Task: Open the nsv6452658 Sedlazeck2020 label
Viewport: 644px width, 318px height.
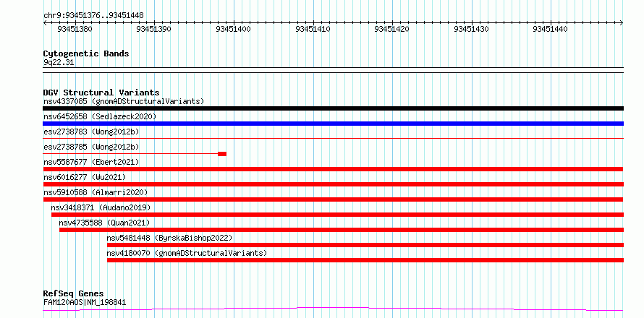Action: 100,116
